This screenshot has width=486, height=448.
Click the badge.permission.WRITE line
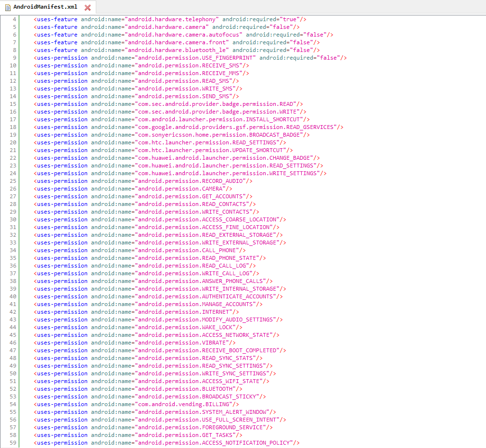pos(170,112)
